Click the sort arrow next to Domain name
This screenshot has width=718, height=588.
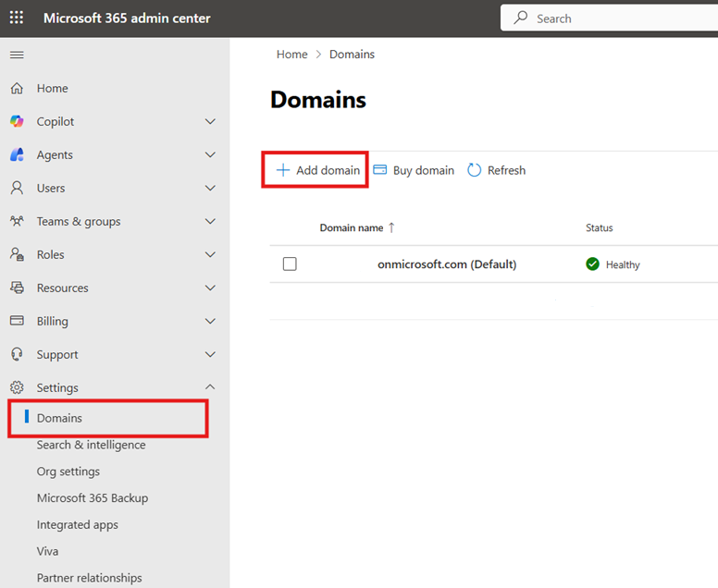pyautogui.click(x=391, y=227)
